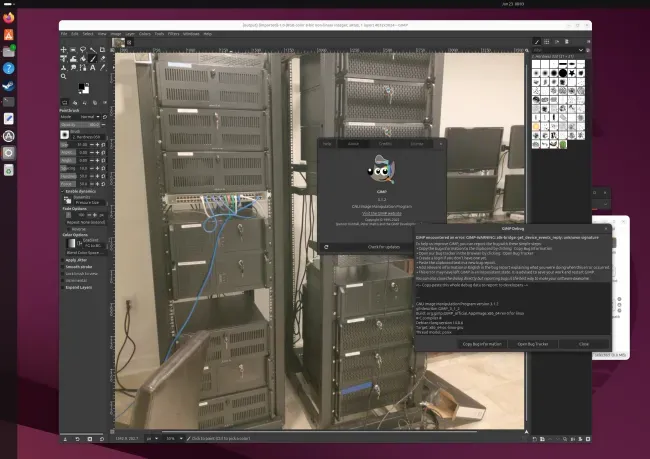Select the Text tool

92,68
